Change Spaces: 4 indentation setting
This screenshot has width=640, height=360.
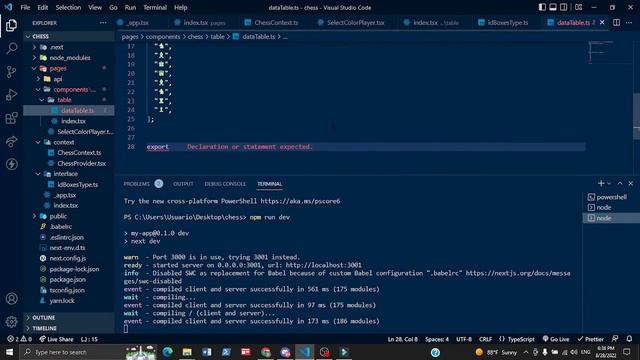(x=437, y=339)
